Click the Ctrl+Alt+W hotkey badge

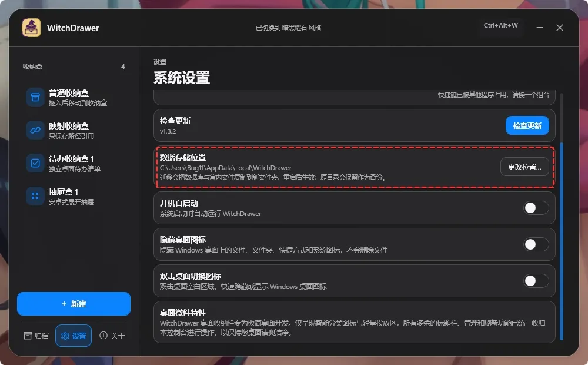coord(500,25)
